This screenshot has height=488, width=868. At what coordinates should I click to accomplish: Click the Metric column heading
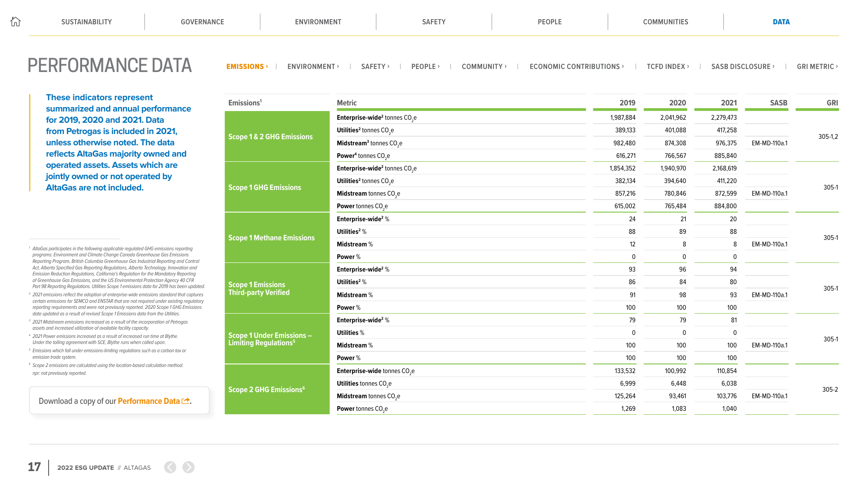tap(347, 103)
